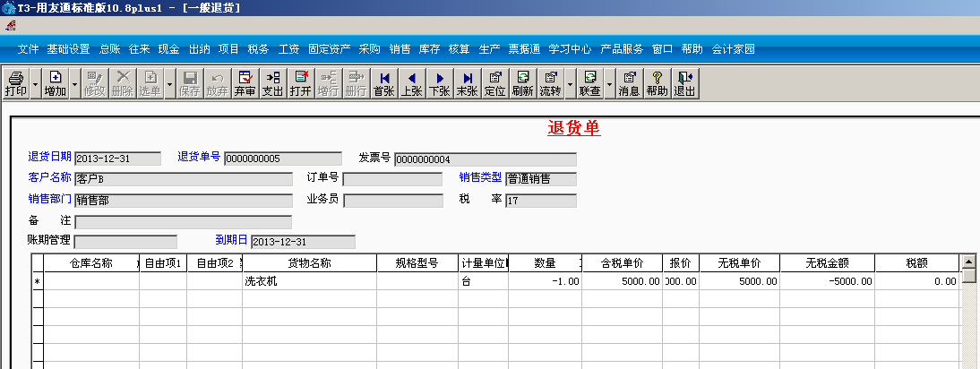Open the 会计家园 menu
The height and width of the screenshot is (369, 980).
(733, 49)
